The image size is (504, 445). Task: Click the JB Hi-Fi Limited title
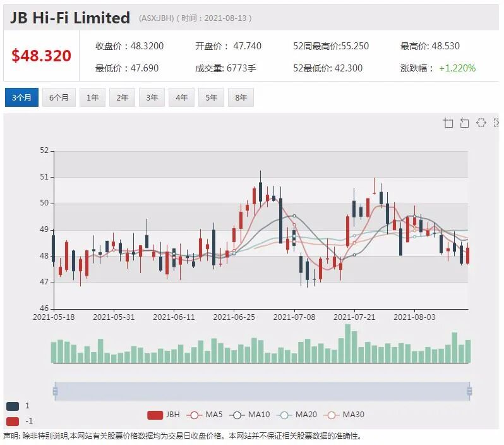[70, 18]
